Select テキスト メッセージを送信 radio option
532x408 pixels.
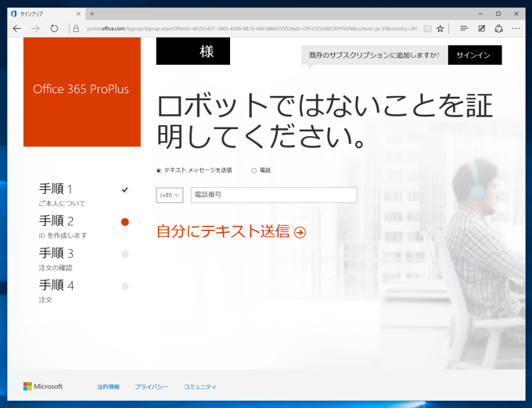point(159,170)
